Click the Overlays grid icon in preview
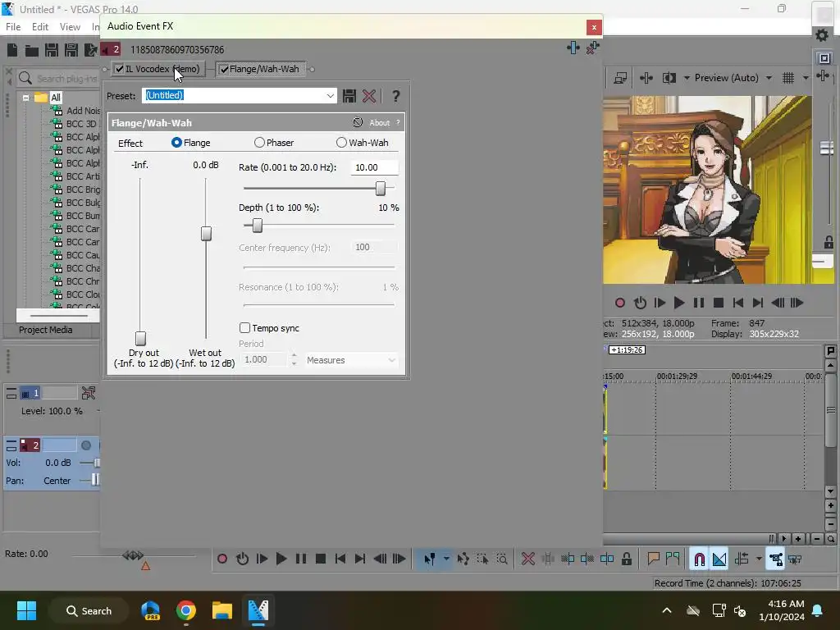The width and height of the screenshot is (840, 630). pos(788,78)
